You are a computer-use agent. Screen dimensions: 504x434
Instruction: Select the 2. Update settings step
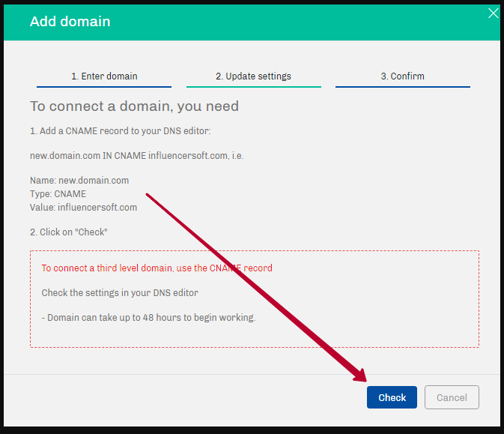point(254,76)
